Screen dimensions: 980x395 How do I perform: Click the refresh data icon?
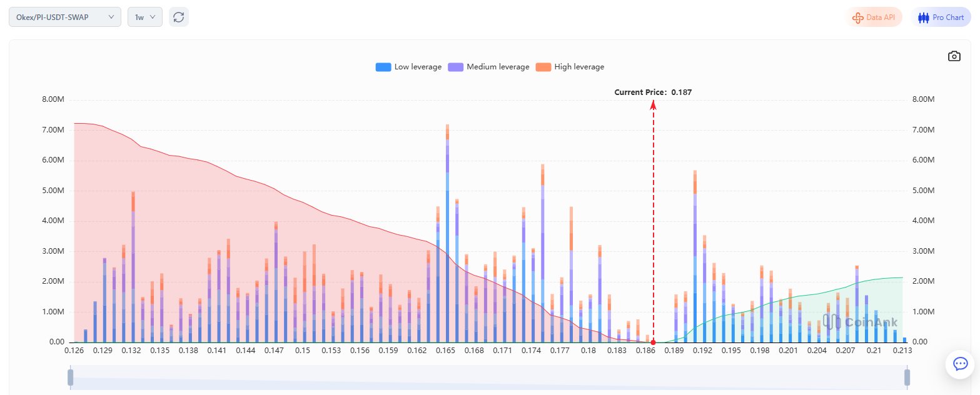click(179, 17)
